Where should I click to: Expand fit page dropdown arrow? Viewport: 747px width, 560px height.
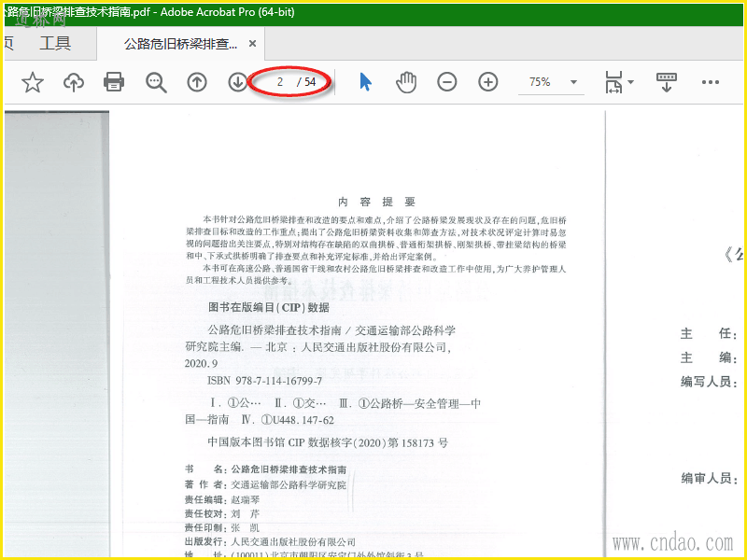tap(631, 82)
